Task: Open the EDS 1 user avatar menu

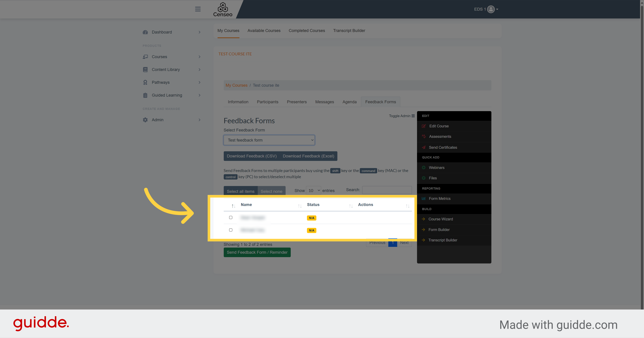Action: pyautogui.click(x=491, y=9)
